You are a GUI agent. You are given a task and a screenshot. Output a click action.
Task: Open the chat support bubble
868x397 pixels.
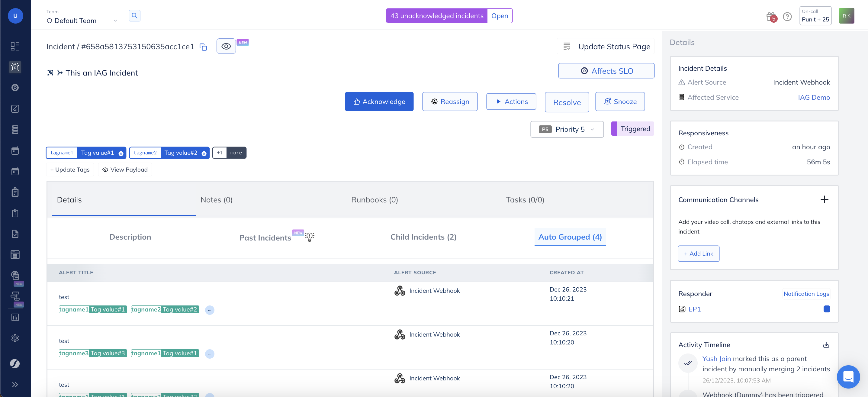848,376
